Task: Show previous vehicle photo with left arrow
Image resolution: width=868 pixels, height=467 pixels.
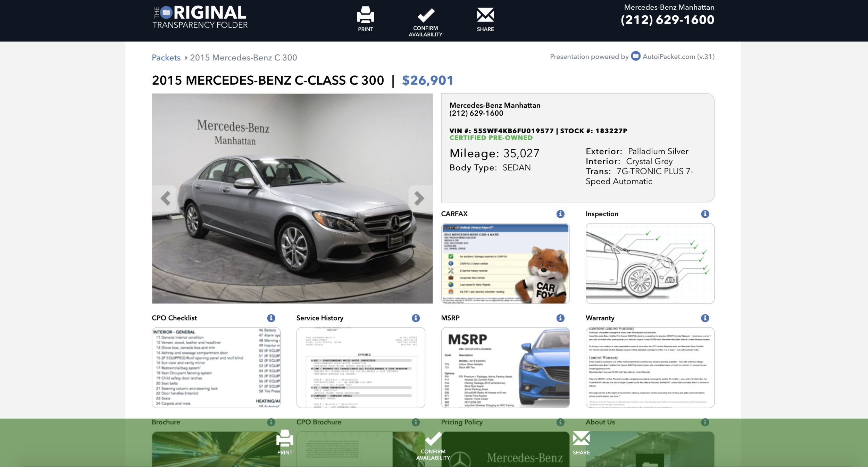Action: tap(165, 198)
